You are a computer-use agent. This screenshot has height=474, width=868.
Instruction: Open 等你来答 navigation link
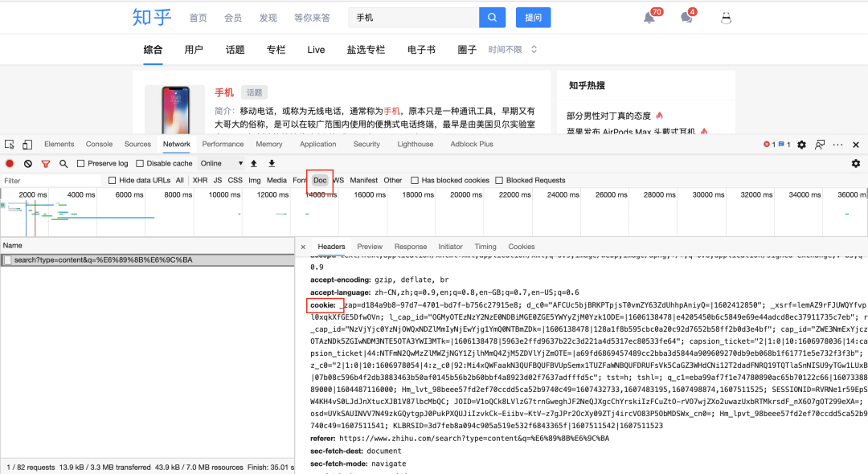tap(312, 18)
